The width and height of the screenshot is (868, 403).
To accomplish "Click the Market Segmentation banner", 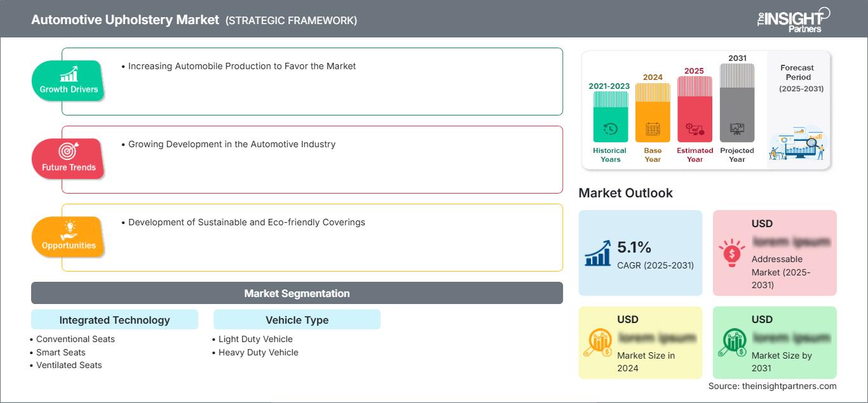I will click(297, 293).
